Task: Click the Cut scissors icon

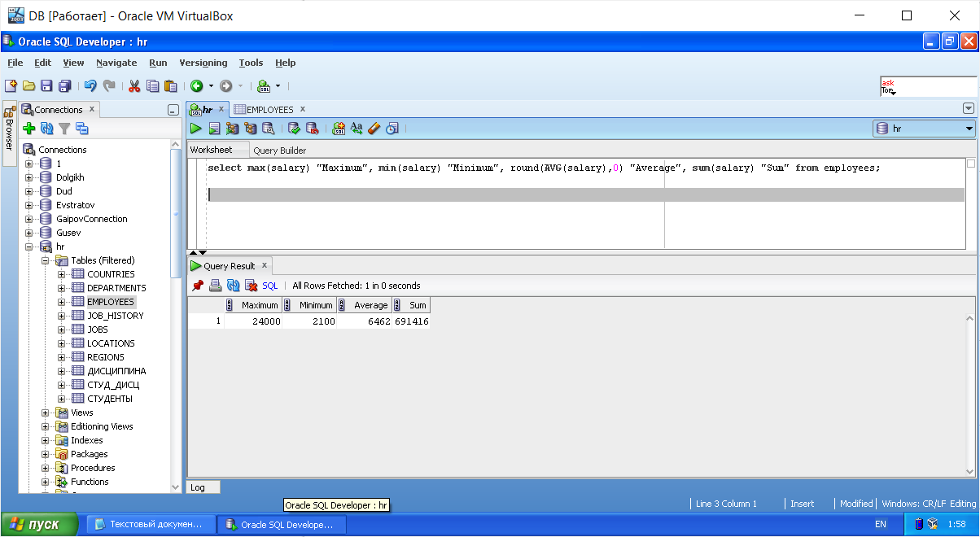Action: tap(134, 85)
